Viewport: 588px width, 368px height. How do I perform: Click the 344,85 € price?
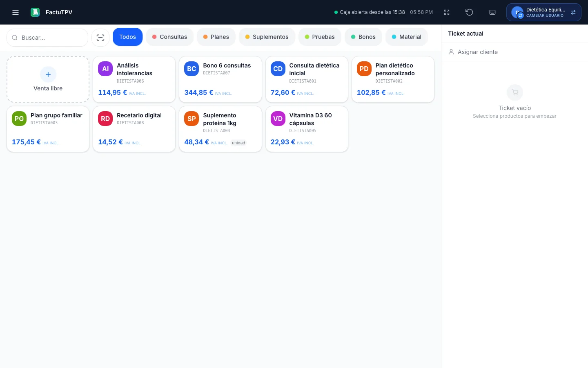pyautogui.click(x=199, y=92)
